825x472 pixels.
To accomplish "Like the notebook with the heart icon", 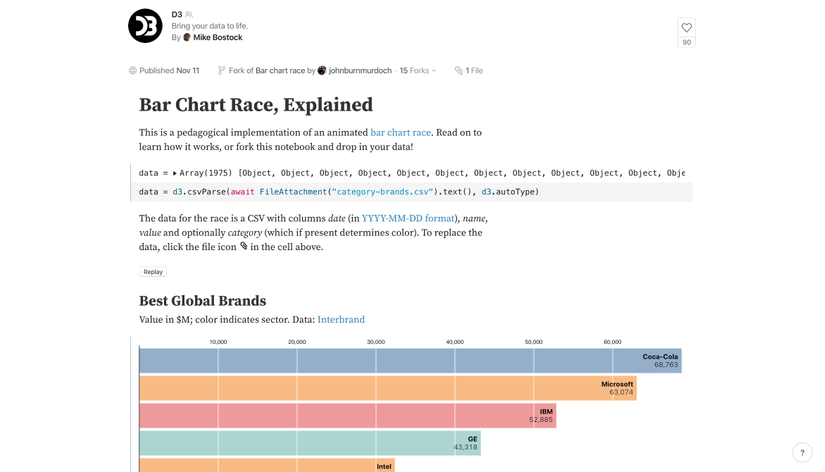I will [x=686, y=28].
